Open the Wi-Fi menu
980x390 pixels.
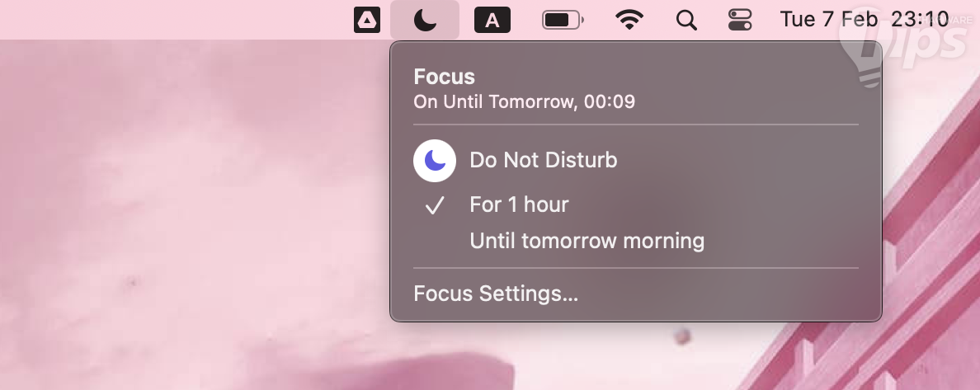pos(629,20)
